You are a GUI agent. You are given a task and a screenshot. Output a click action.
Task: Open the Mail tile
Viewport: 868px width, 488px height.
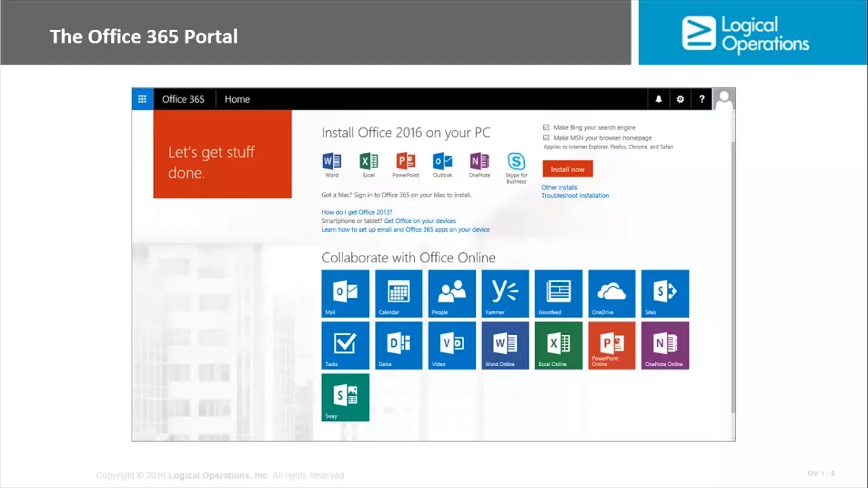(345, 293)
